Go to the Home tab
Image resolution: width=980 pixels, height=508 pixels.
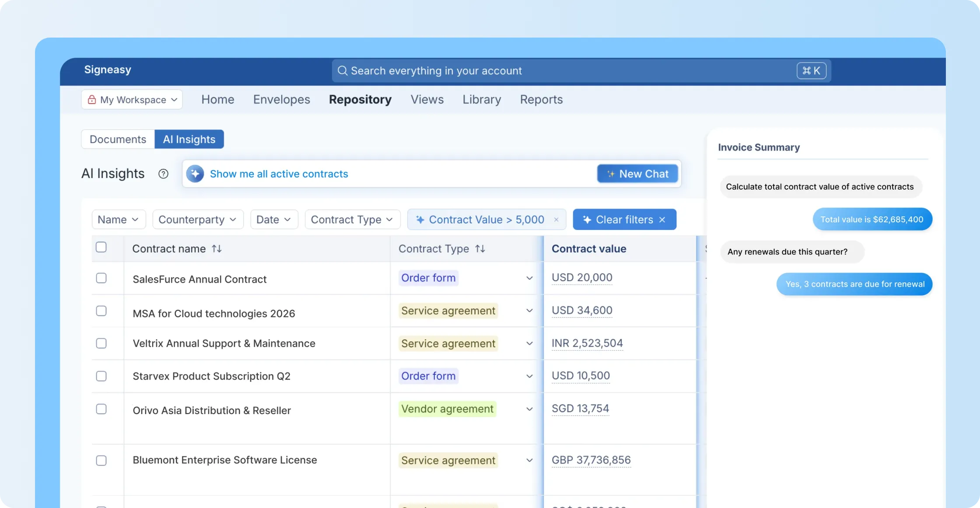tap(218, 100)
